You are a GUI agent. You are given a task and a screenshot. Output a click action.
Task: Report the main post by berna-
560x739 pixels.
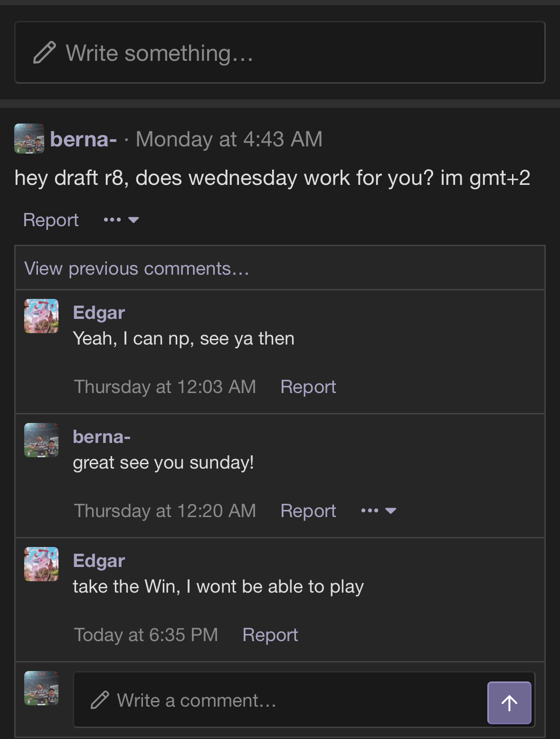(x=51, y=220)
